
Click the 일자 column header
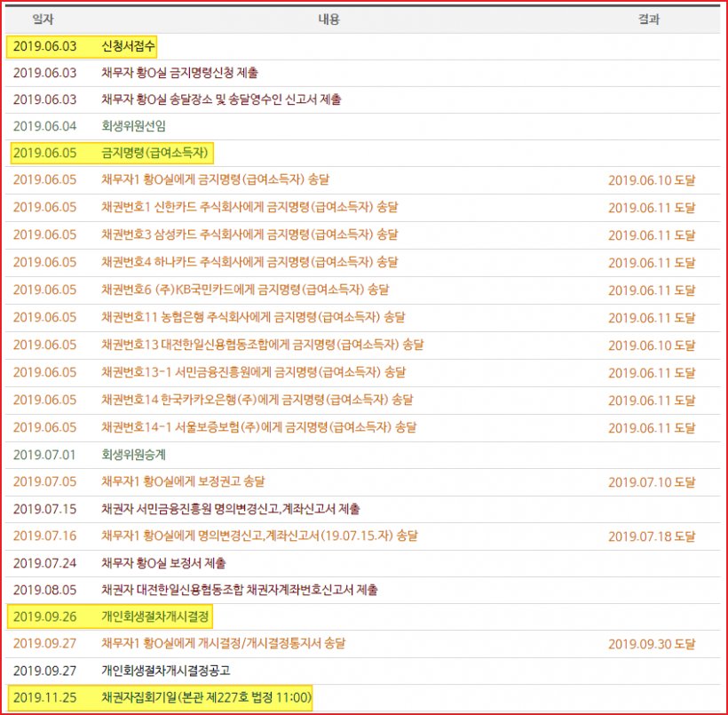tap(43, 19)
